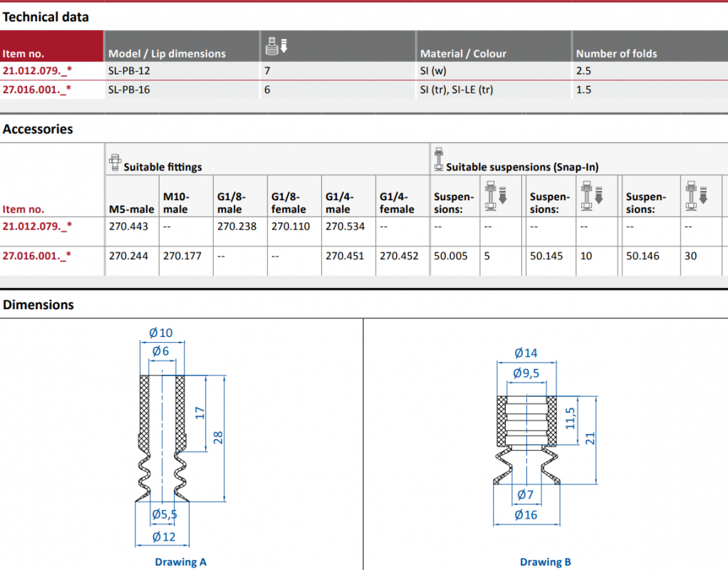Click the Number of folds column header

[616, 53]
